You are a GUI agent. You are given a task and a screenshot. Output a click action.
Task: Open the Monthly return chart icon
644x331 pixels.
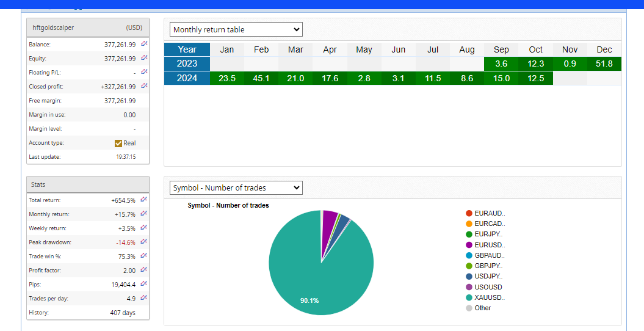(144, 214)
